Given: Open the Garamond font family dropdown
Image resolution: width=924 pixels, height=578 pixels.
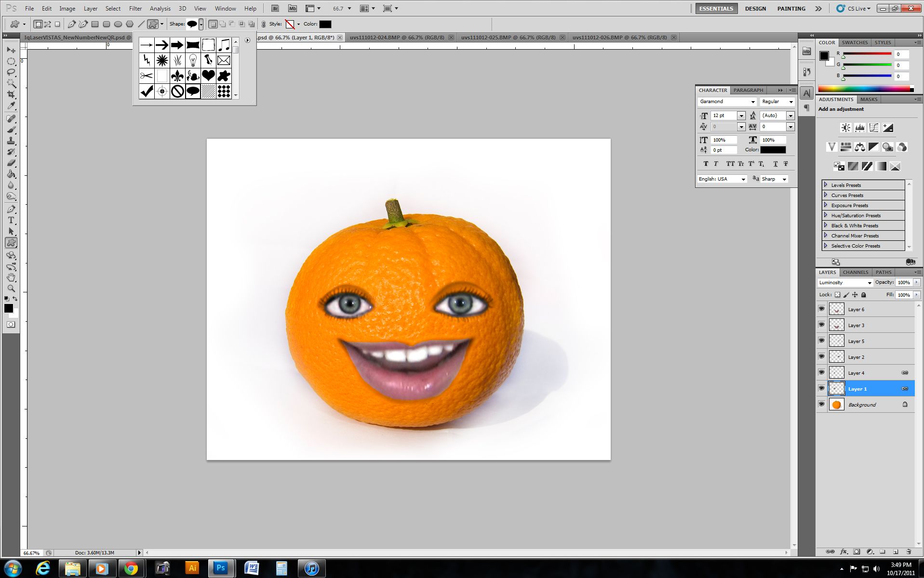Looking at the screenshot, I should click(753, 102).
